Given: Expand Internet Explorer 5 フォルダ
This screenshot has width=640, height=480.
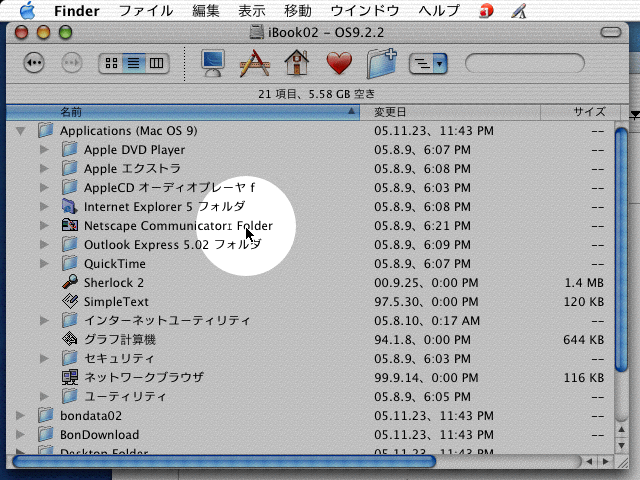Looking at the screenshot, I should click(x=44, y=207).
